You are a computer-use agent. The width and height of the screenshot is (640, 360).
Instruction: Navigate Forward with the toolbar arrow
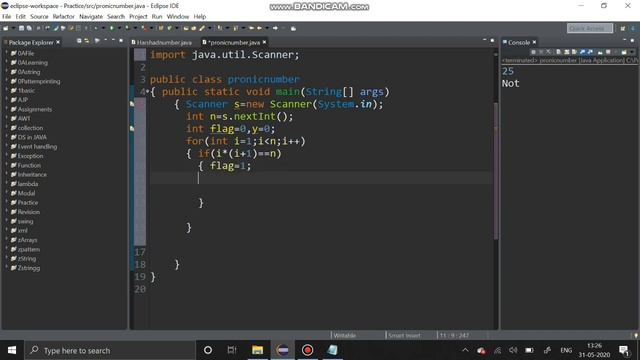[x=275, y=28]
